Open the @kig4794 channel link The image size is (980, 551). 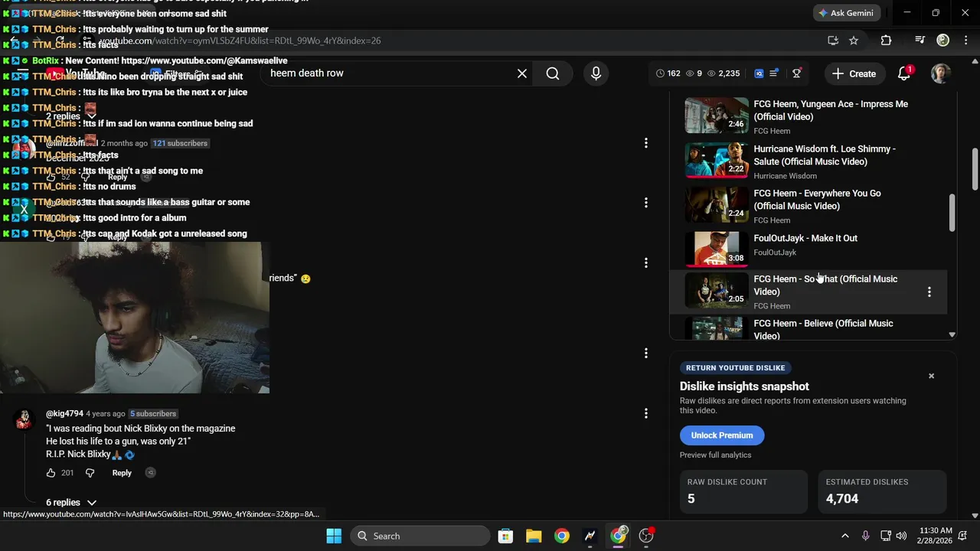64,413
